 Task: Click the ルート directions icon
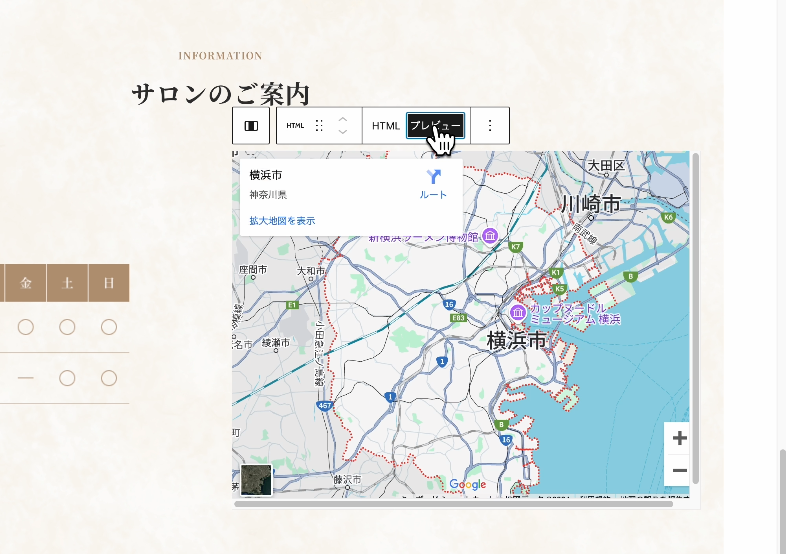click(x=433, y=177)
